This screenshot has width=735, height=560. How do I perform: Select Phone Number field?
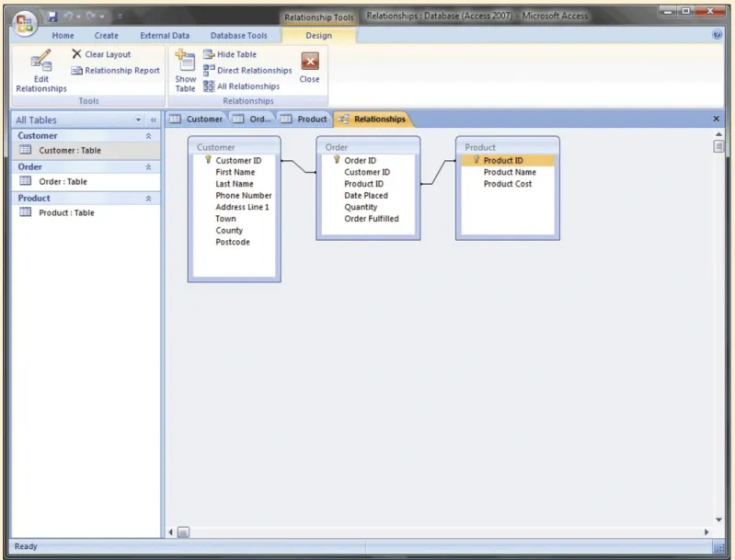[243, 196]
